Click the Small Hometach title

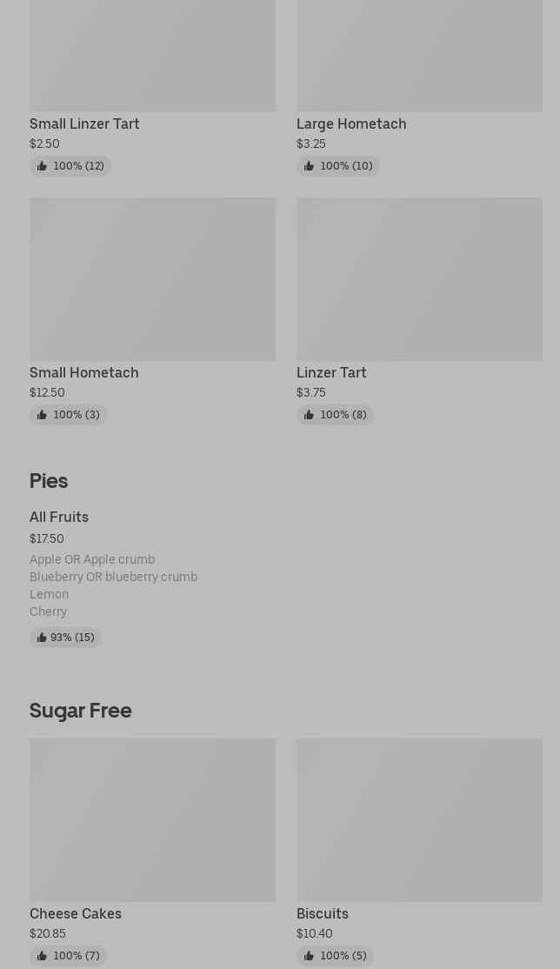[x=84, y=373]
